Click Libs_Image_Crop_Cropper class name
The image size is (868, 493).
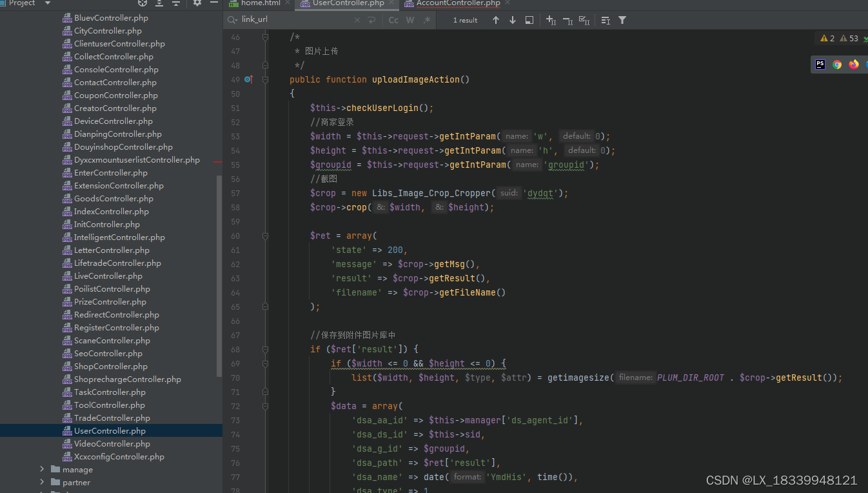pyautogui.click(x=431, y=193)
